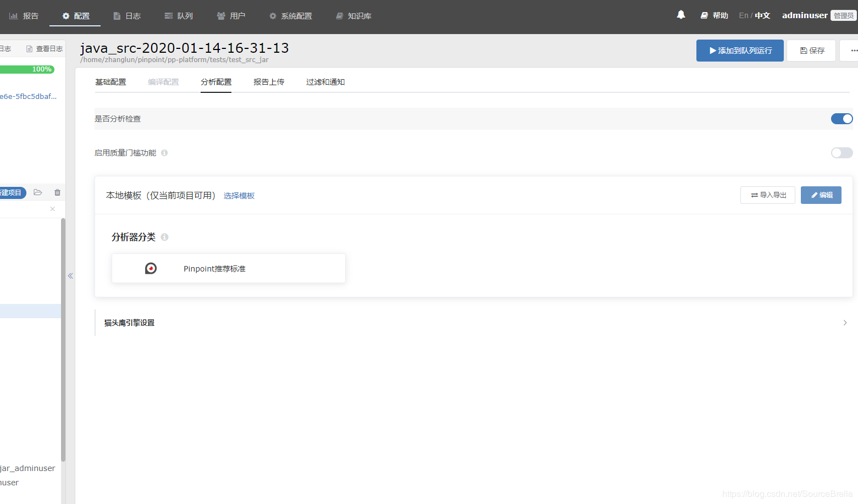Collapse the left sidebar with the double chevron
The image size is (858, 504).
coord(70,276)
